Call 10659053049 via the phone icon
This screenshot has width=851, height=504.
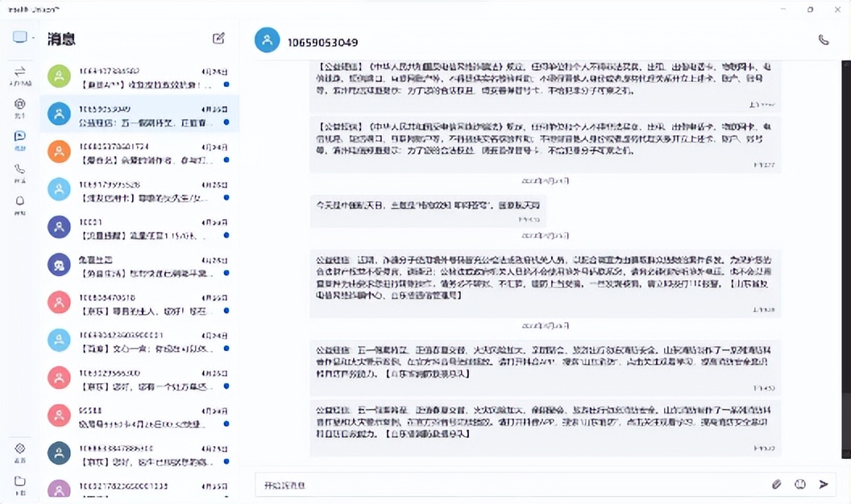tap(823, 38)
